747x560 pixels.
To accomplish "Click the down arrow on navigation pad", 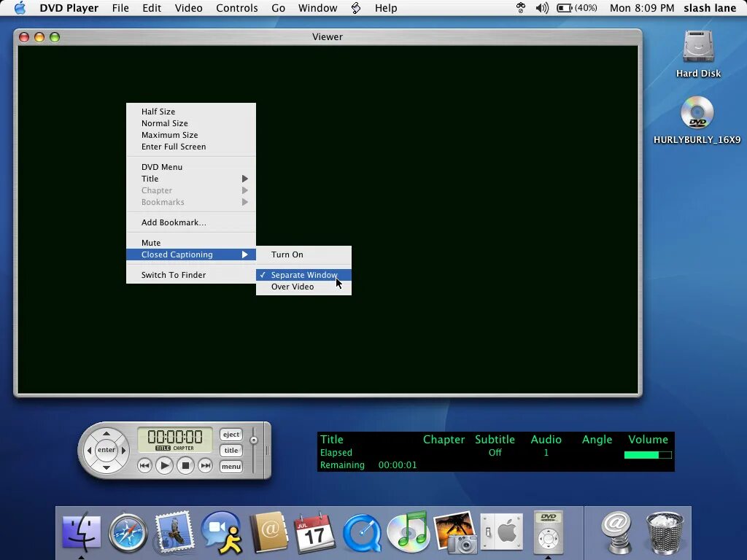I will pyautogui.click(x=107, y=467).
